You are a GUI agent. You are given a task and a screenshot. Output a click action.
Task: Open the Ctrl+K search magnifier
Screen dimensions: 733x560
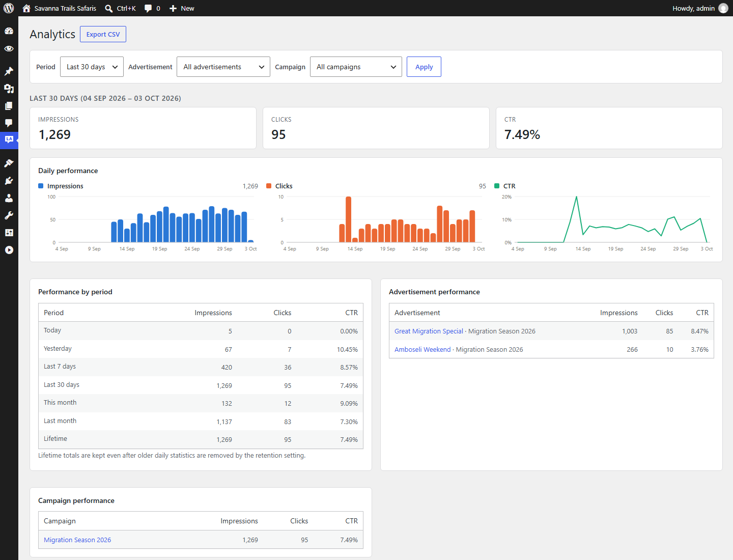pyautogui.click(x=109, y=8)
